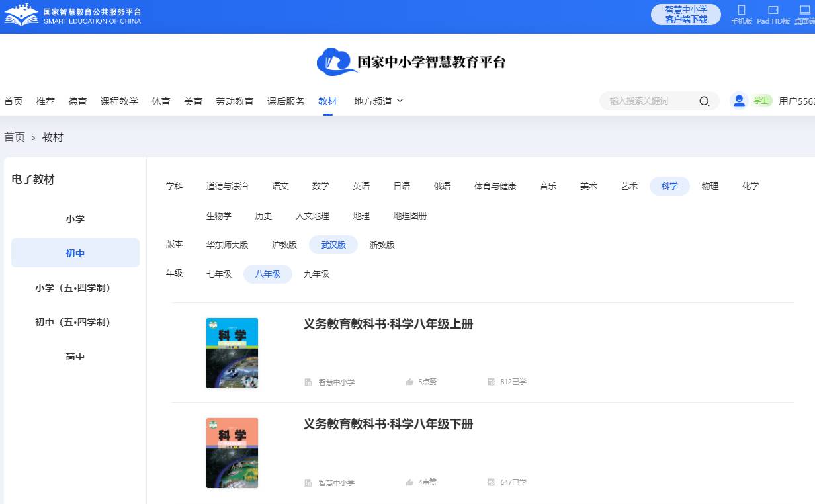Viewport: 815px width, 504px height.
Task: Click thumbs-up icon for 八年级下册
Action: [409, 482]
